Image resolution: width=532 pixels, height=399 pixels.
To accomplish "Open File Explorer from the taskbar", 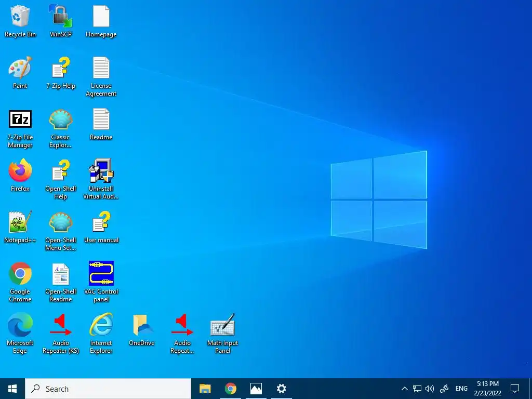I will pos(205,389).
